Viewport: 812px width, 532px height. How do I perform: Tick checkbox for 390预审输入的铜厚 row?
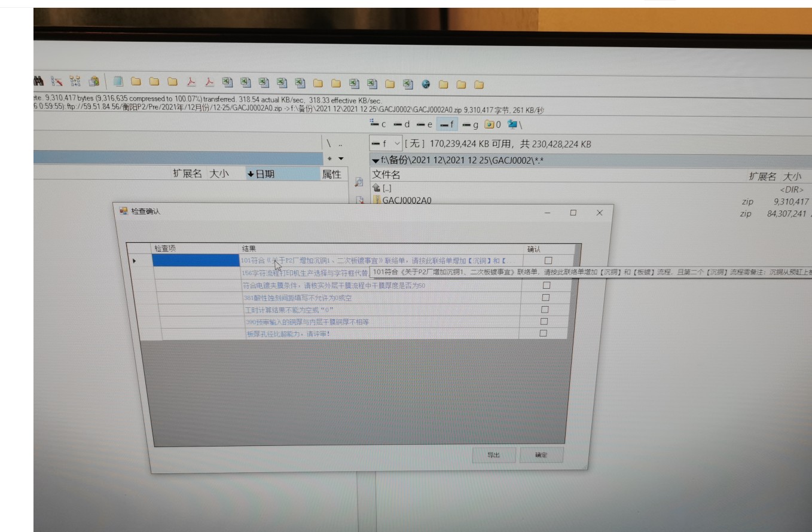[x=544, y=322]
